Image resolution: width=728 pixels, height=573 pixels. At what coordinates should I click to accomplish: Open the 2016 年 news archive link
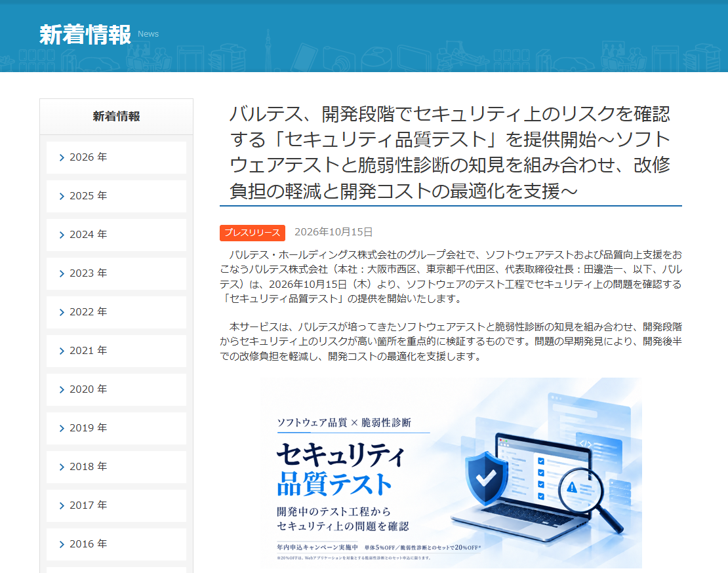(x=116, y=544)
